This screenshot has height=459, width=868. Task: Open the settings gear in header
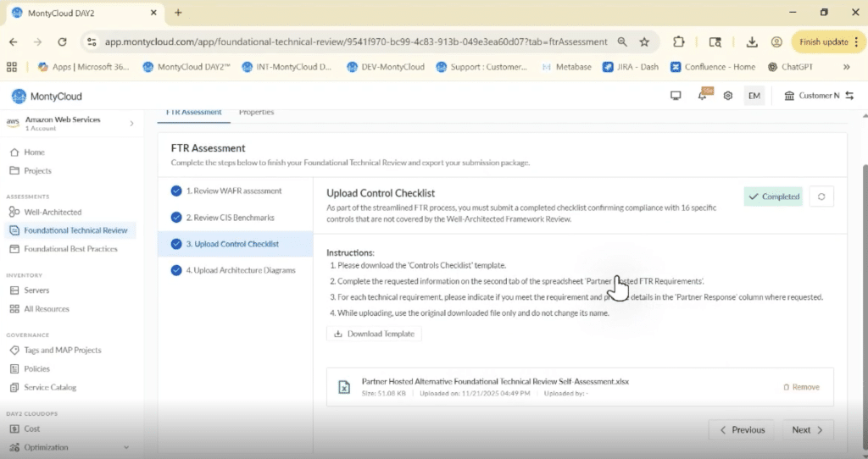(727, 96)
